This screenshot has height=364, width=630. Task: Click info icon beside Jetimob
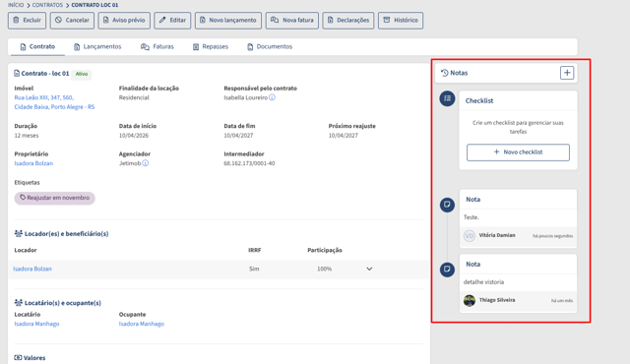point(145,163)
